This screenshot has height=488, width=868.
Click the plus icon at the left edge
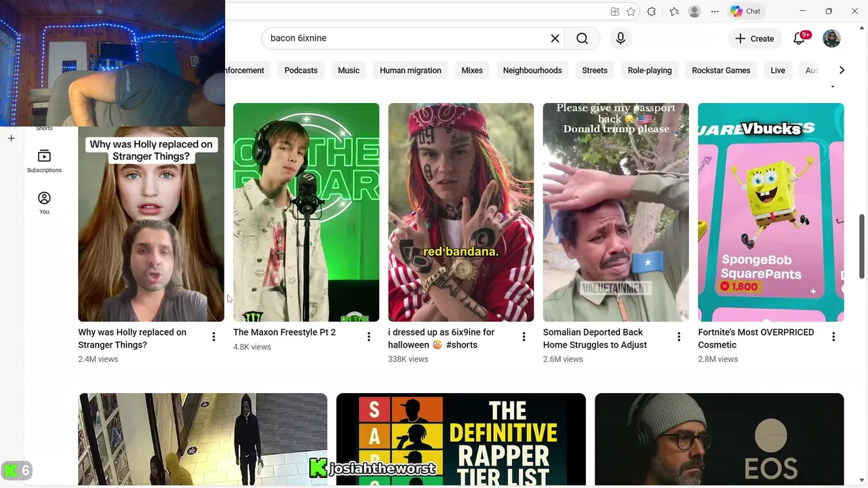click(11, 138)
